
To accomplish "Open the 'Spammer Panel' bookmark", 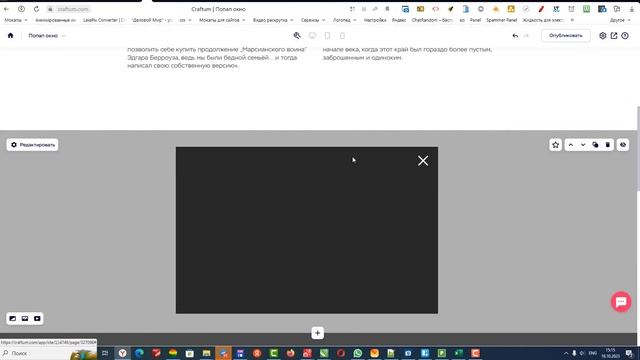I will click(x=501, y=20).
